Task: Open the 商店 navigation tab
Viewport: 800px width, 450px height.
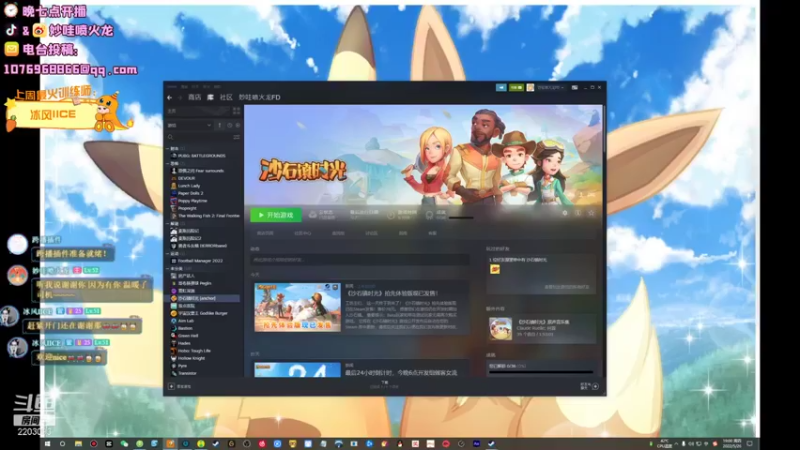Action: pos(194,97)
